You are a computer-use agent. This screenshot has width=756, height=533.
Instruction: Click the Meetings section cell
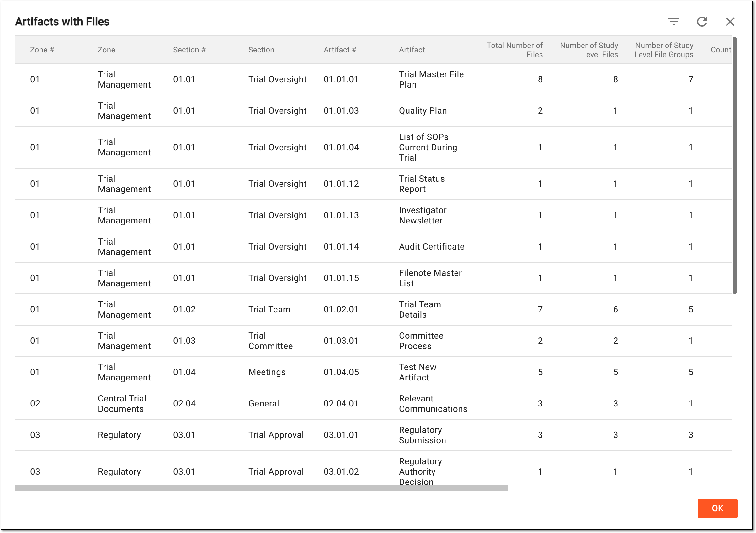(x=267, y=372)
